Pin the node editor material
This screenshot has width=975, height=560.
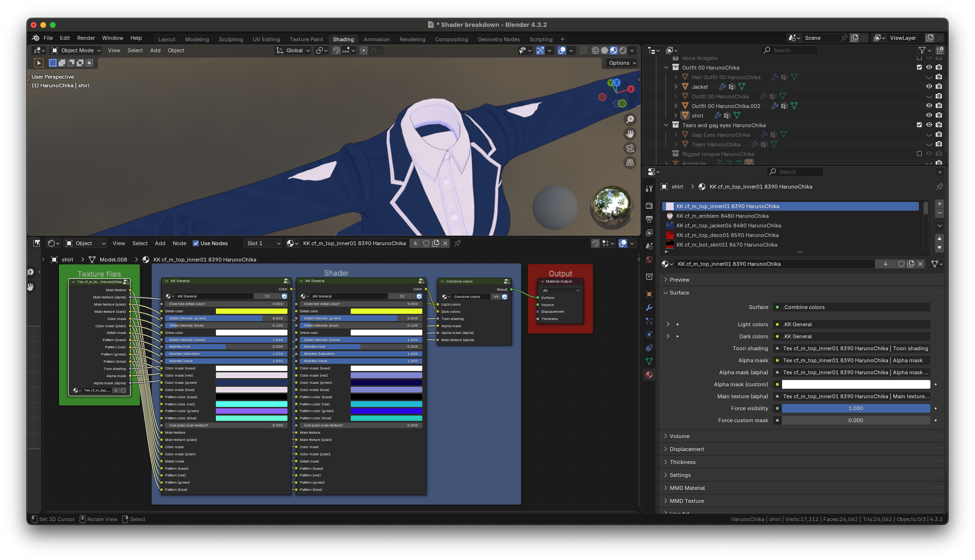[x=457, y=243]
